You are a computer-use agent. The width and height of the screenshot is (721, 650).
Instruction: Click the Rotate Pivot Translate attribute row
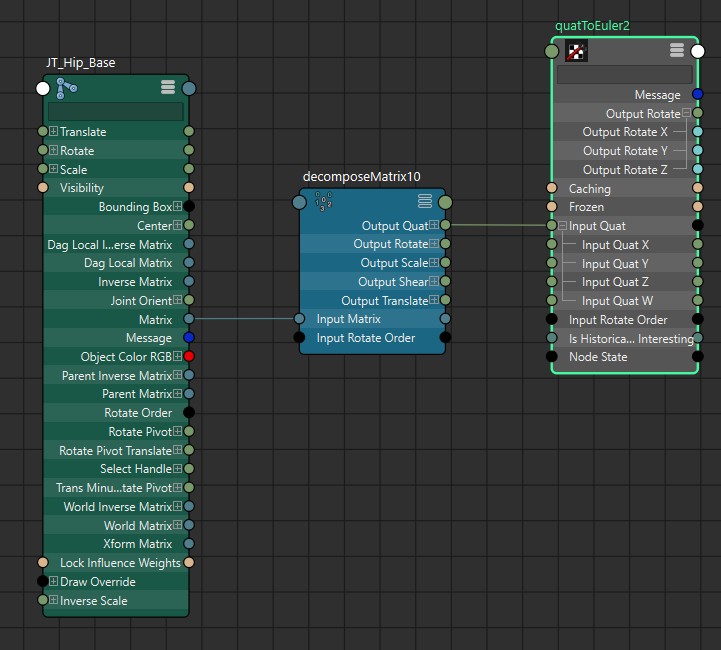[x=116, y=450]
